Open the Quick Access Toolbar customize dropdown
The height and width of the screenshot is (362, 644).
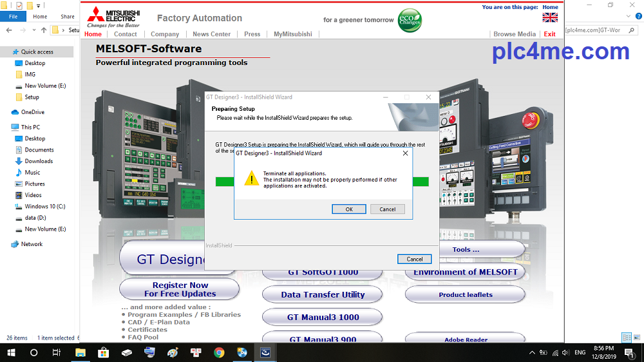(38, 6)
